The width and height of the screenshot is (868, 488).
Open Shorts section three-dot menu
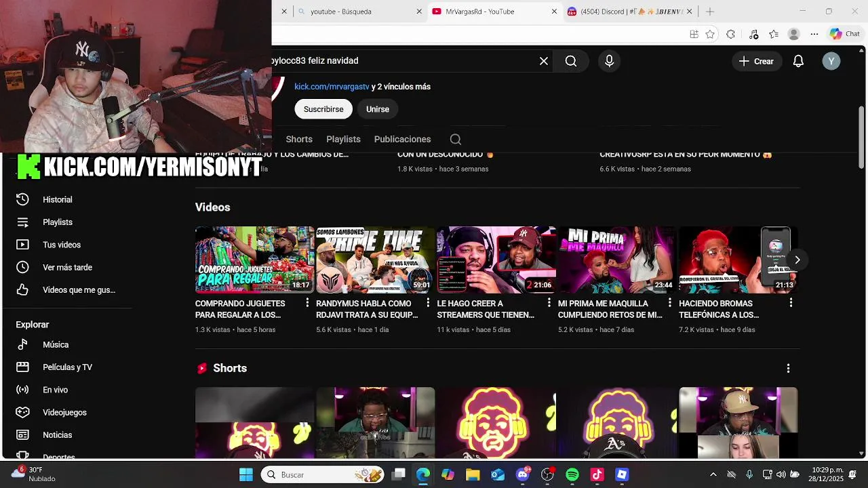[x=788, y=368]
